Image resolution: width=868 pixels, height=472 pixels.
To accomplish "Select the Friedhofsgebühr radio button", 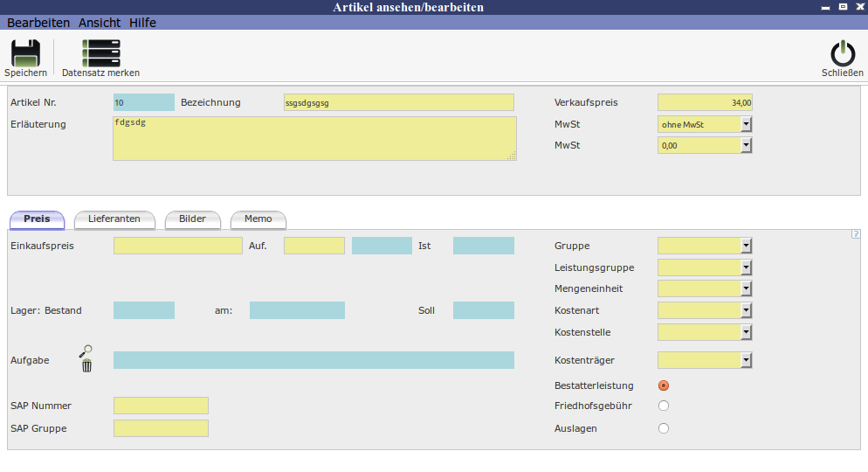I will tap(664, 406).
